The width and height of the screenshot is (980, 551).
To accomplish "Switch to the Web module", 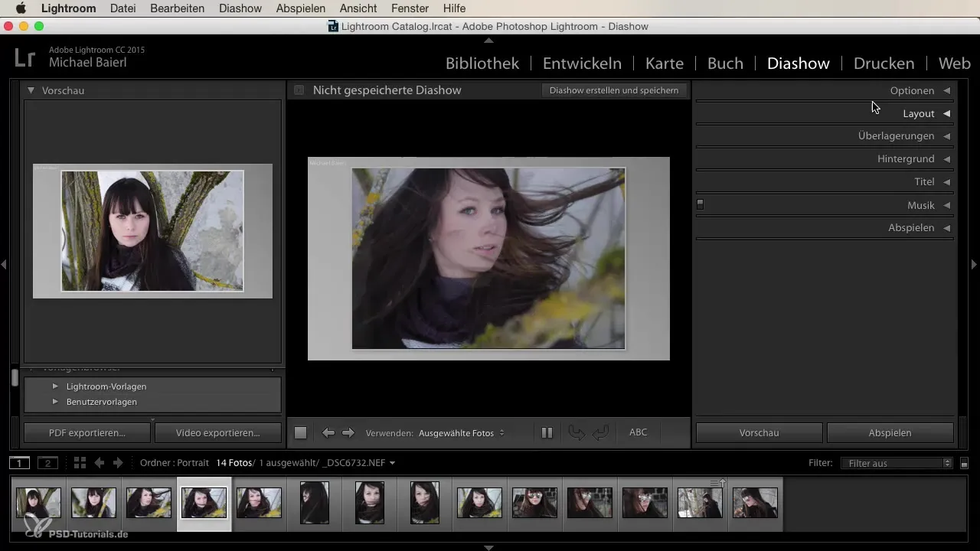I will 955,64.
